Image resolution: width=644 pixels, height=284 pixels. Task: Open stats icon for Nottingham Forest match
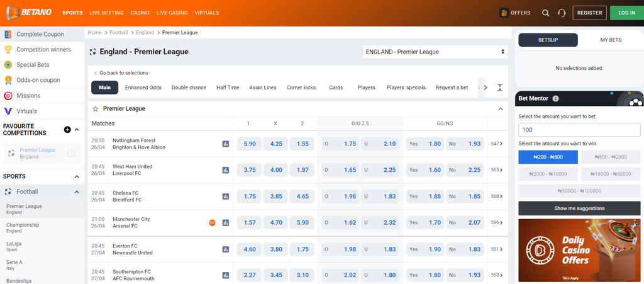coord(226,144)
